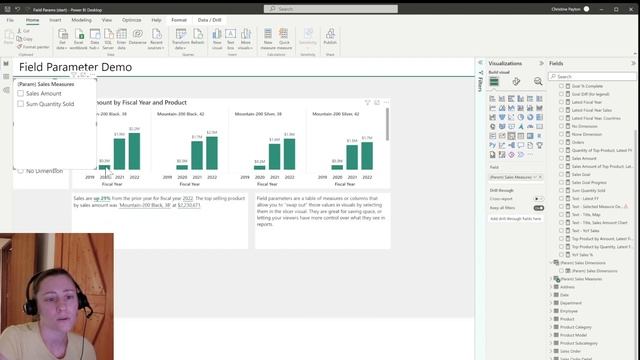
Task: Select the donut chart visual icon
Action: pyautogui.click(x=530, y=117)
